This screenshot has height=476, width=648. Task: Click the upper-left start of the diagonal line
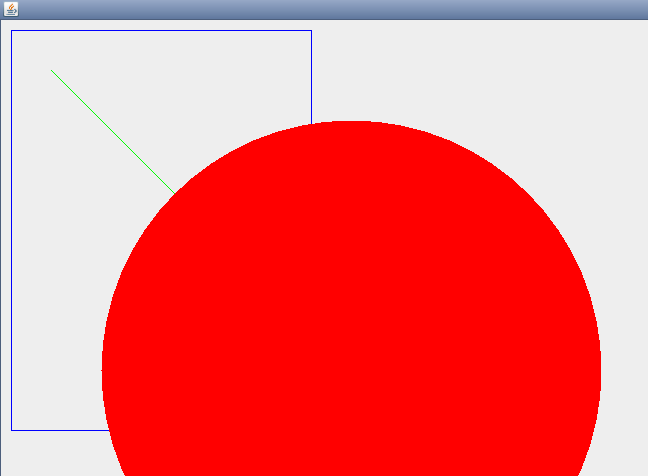(52, 70)
